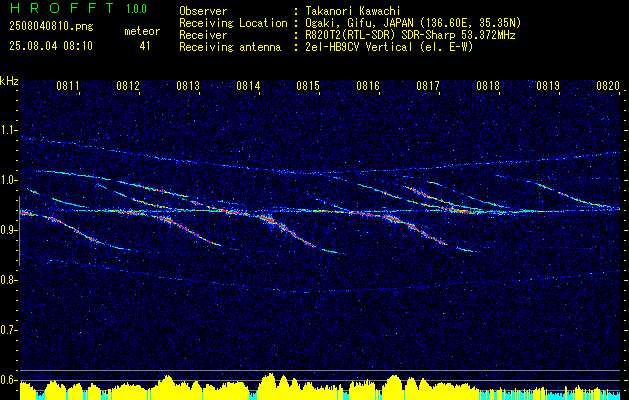Click the 0814 time marker
The height and width of the screenshot is (400, 629).
pyautogui.click(x=248, y=85)
